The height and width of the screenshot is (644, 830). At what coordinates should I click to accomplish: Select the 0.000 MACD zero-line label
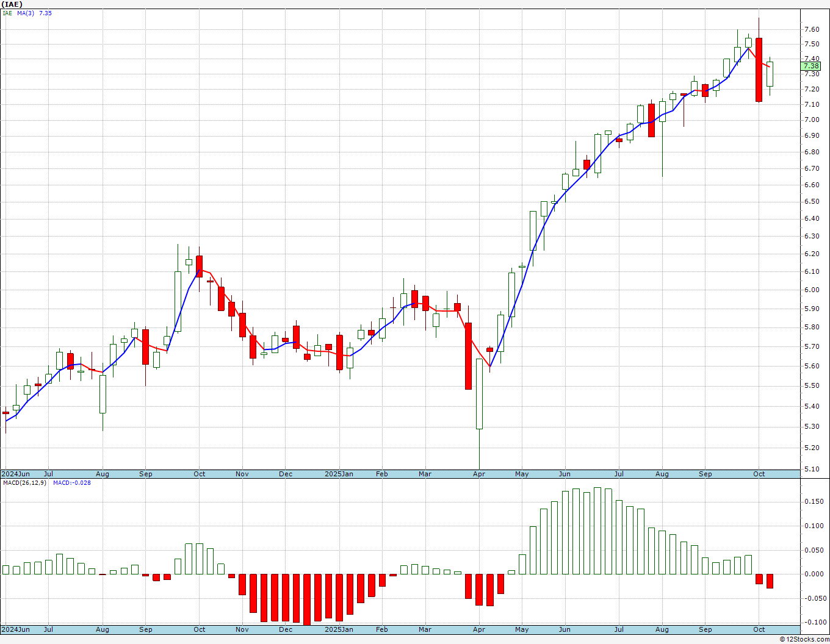point(814,574)
